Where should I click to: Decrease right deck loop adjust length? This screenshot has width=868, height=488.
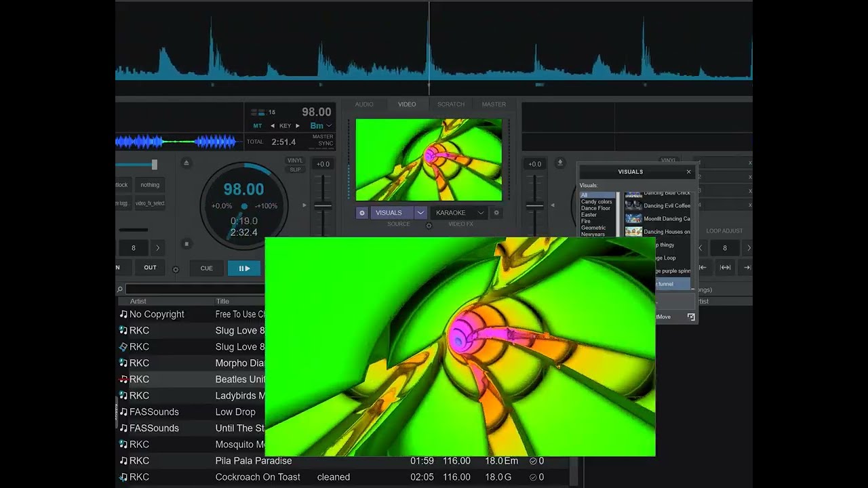[x=701, y=248]
